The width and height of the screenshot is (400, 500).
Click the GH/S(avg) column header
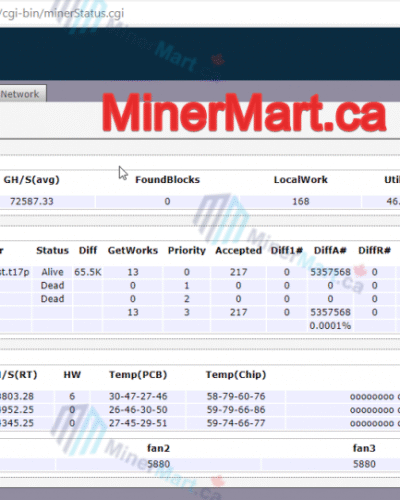click(31, 180)
